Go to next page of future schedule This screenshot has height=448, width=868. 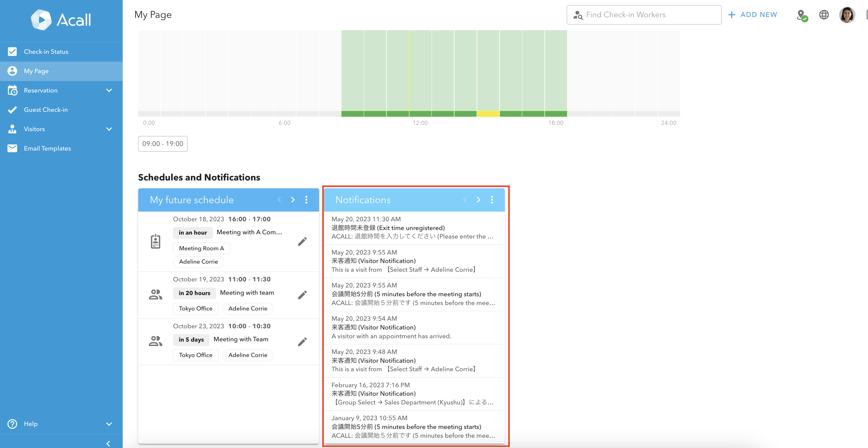coord(292,200)
